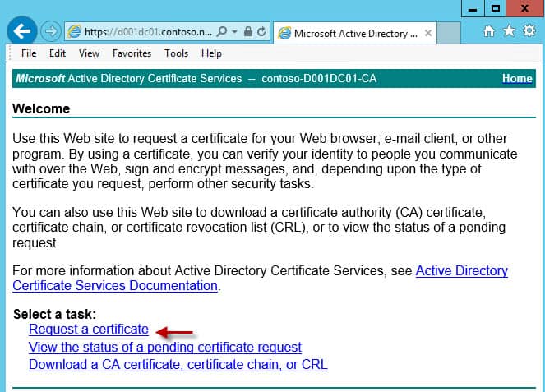The height and width of the screenshot is (392, 545).
Task: Click Request a certificate link
Action: coord(89,329)
